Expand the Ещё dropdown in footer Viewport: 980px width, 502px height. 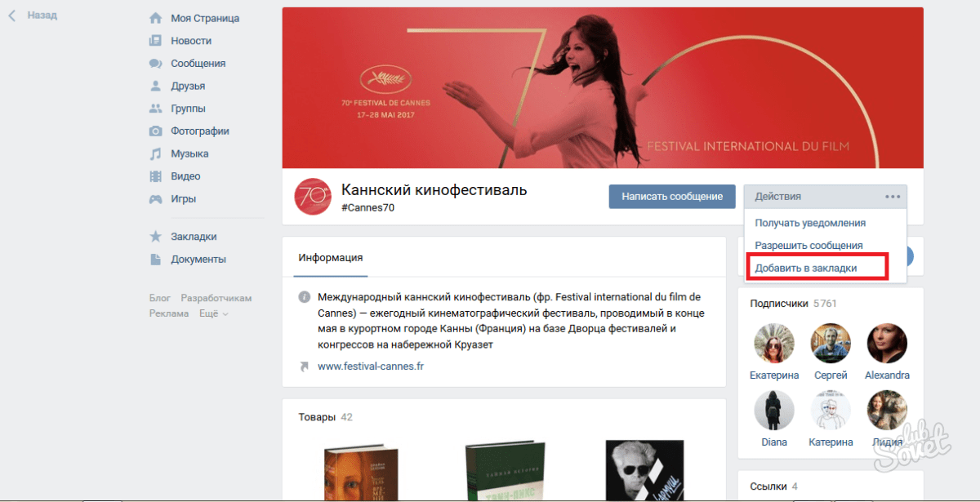click(213, 313)
